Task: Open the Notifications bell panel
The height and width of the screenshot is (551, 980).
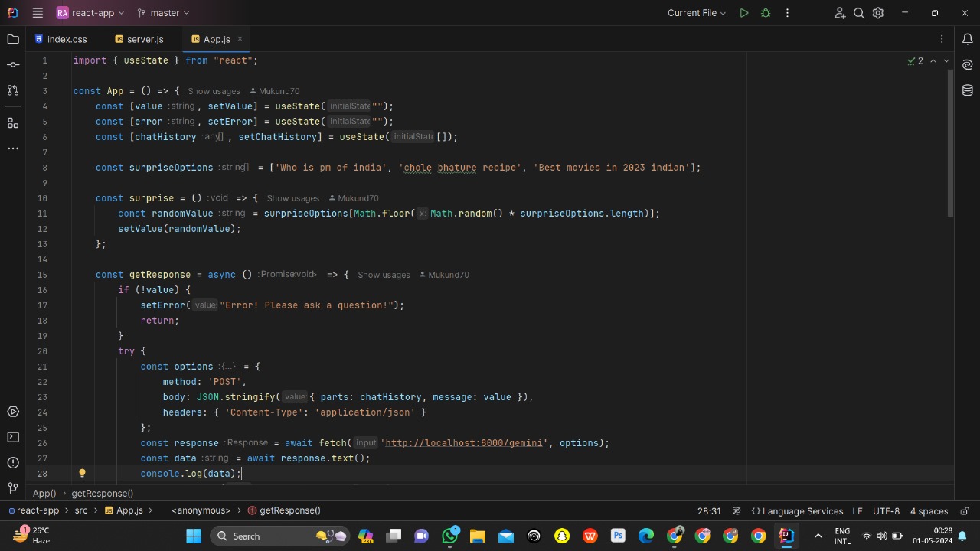Action: pos(968,39)
